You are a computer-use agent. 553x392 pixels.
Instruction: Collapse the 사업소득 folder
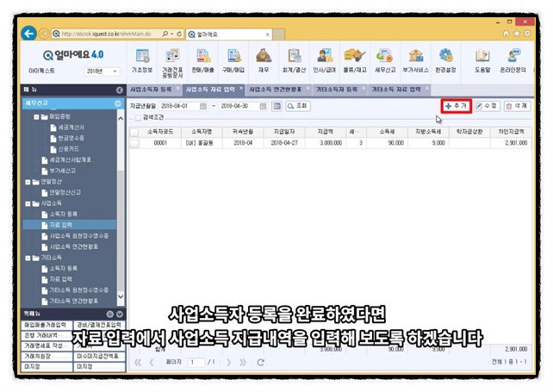tap(28, 203)
